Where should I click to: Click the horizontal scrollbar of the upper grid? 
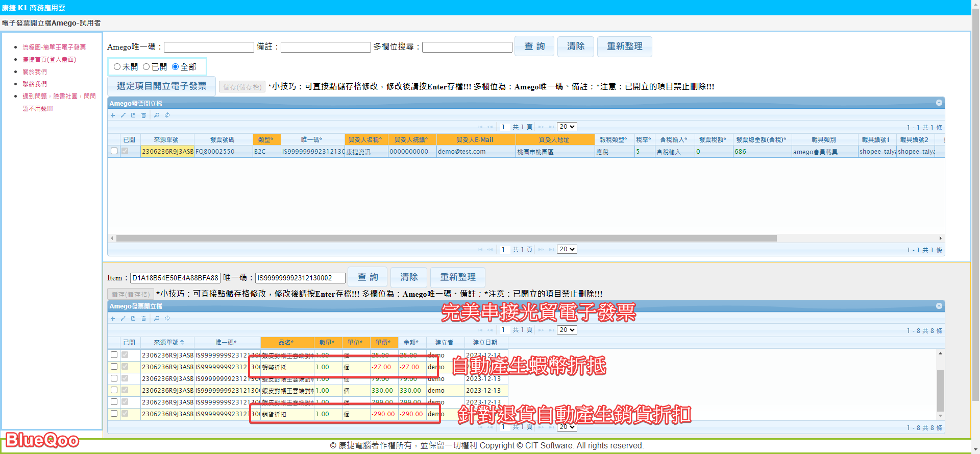(x=446, y=238)
